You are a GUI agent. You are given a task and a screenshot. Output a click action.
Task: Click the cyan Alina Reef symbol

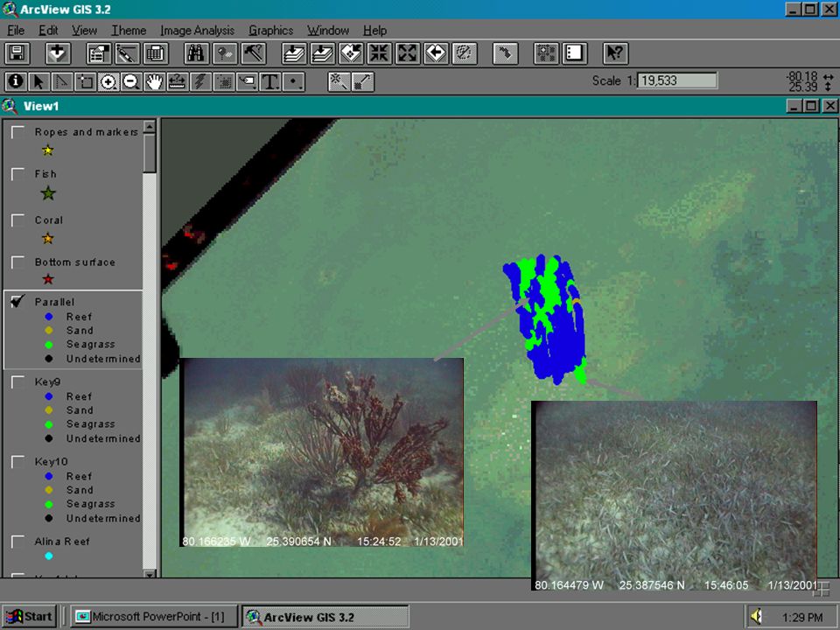[49, 556]
